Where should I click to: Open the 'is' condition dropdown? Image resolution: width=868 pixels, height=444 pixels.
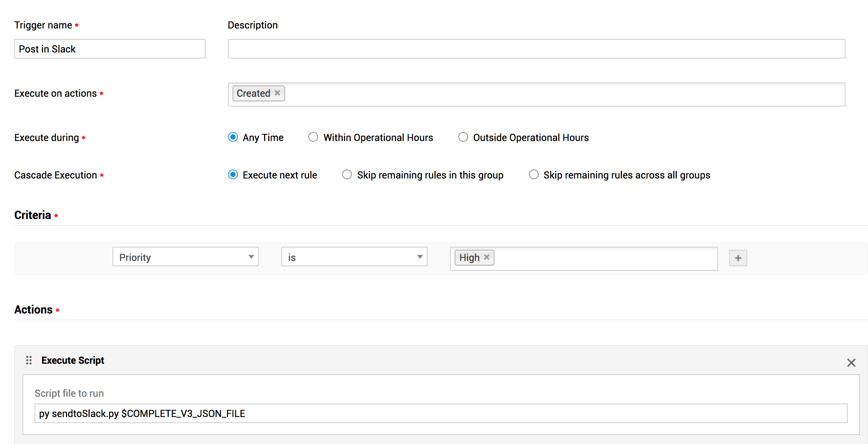[x=354, y=257]
